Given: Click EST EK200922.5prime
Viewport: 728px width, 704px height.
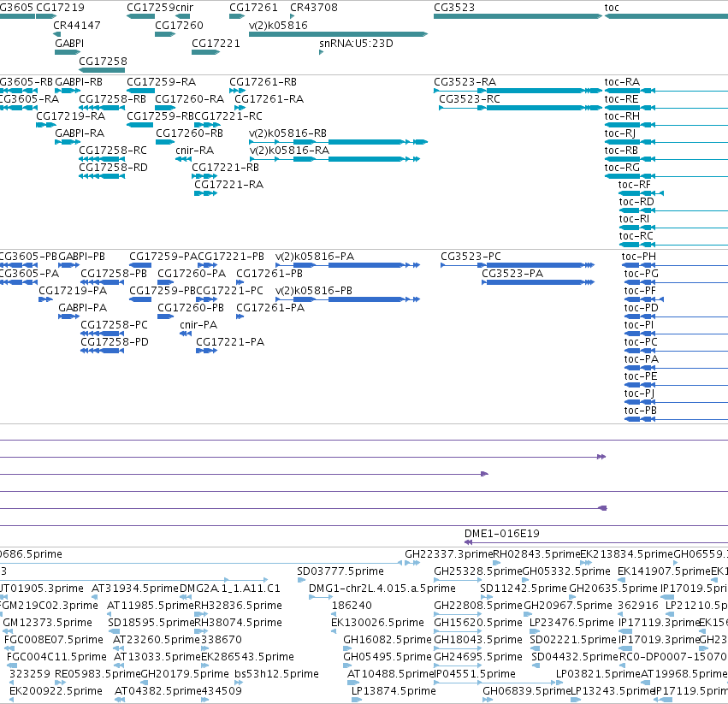Looking at the screenshot, I should point(56,691).
